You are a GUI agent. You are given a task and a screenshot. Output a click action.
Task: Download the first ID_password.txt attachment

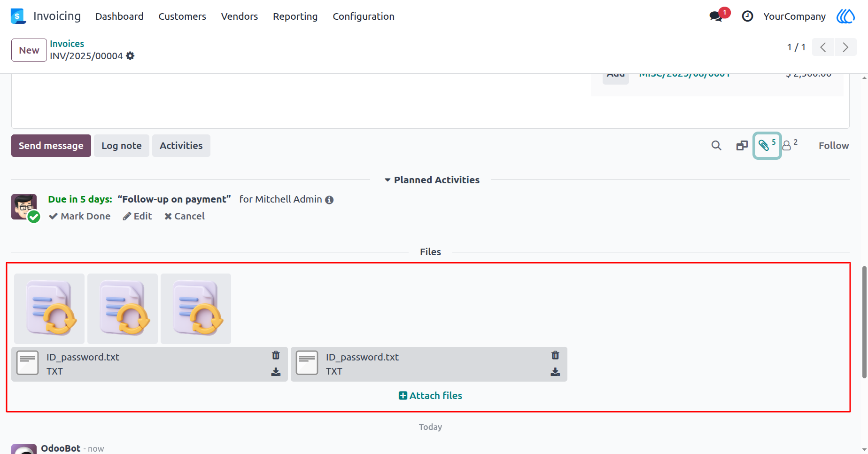click(276, 372)
